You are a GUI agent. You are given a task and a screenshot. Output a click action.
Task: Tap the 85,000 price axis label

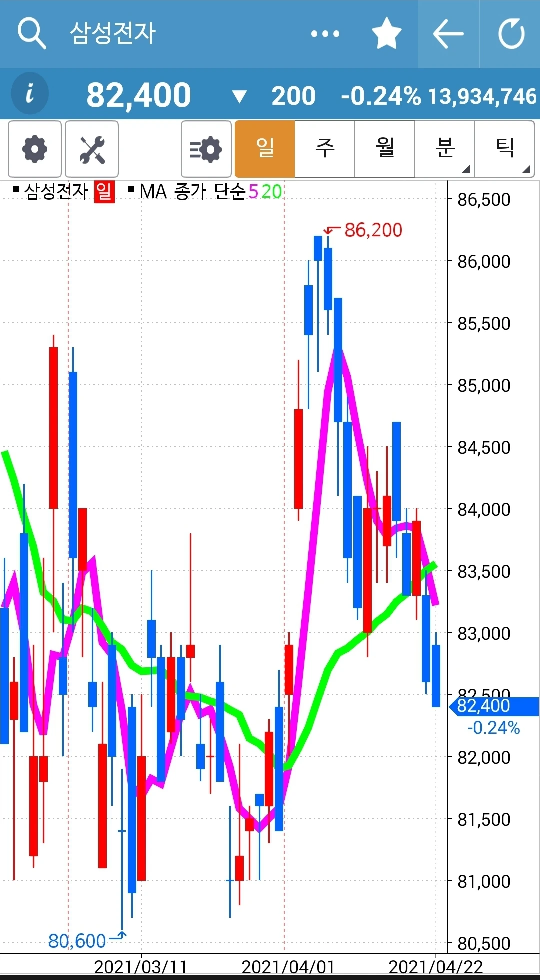(x=484, y=385)
